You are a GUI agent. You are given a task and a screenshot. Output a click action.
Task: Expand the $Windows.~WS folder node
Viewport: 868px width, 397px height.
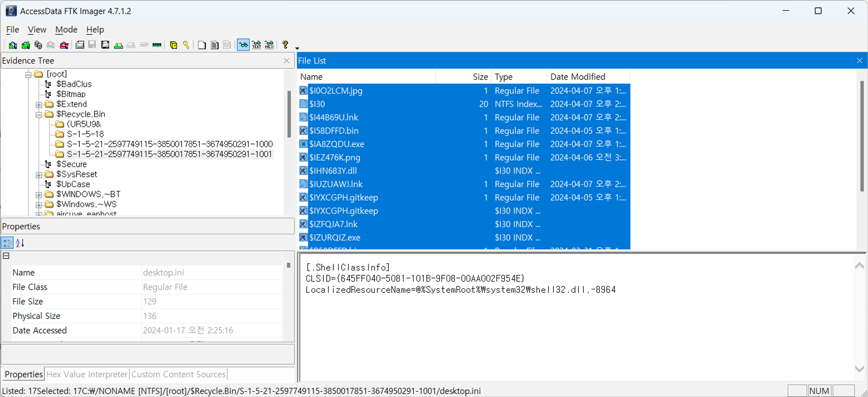pos(39,205)
